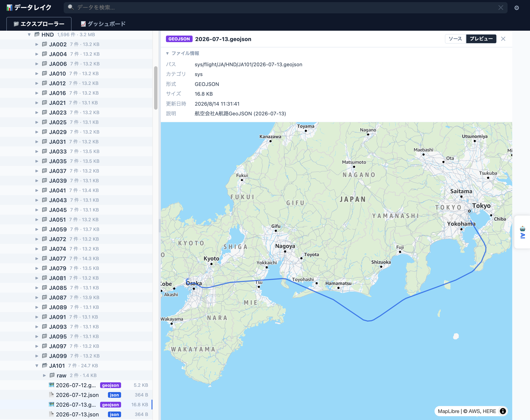Click map icon of 2026-07-13 geojson file
The width and height of the screenshot is (530, 420).
[x=51, y=405]
